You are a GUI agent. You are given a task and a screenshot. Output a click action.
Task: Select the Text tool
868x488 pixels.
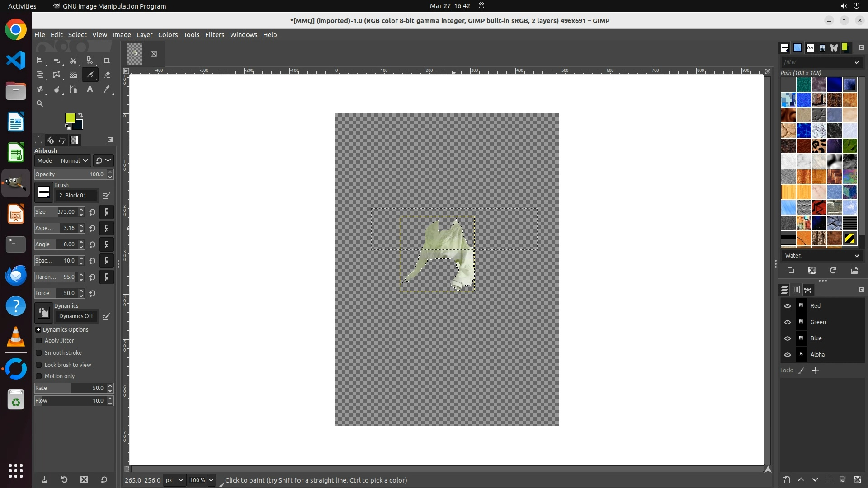point(90,89)
